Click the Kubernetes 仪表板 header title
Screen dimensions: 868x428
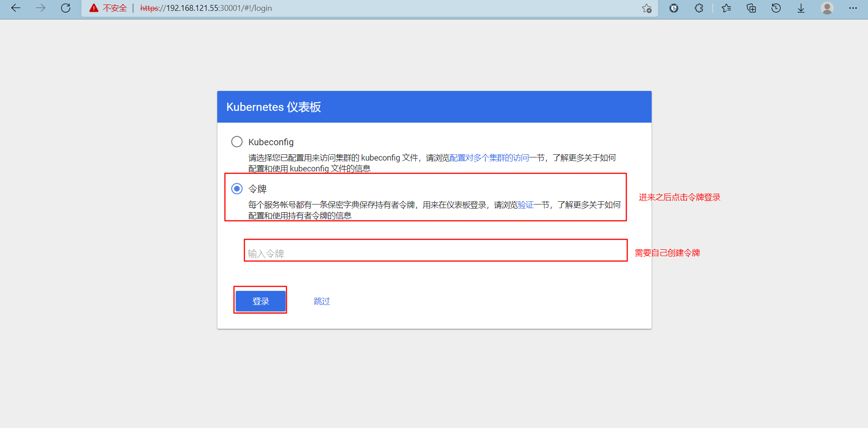274,107
